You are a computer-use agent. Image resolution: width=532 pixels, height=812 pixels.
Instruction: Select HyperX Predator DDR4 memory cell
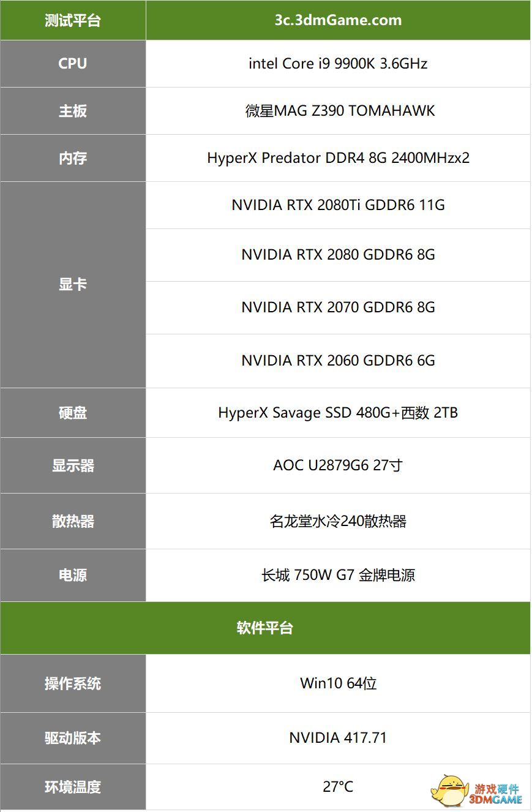[x=338, y=158]
